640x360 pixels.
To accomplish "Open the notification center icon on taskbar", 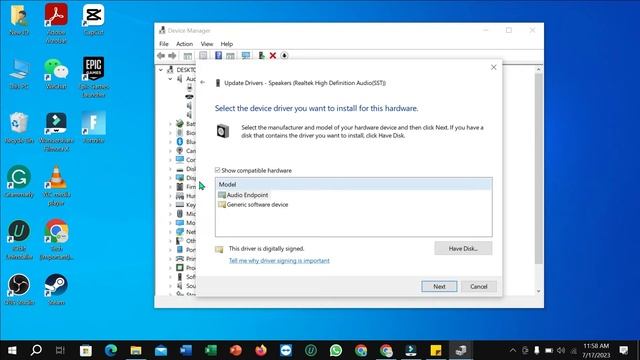I will pos(623,350).
